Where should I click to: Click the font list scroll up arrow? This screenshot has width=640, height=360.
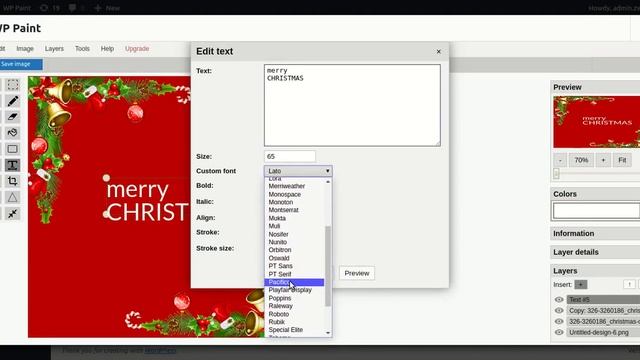[x=328, y=182]
